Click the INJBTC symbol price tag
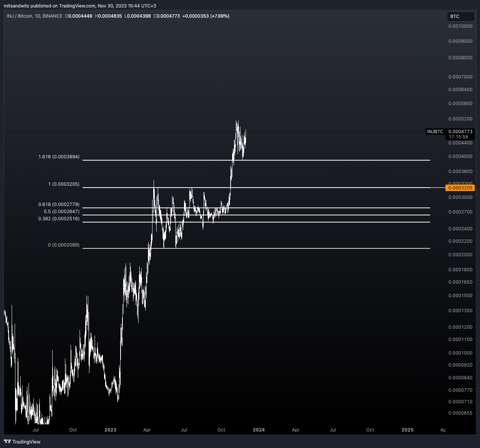This screenshot has width=480, height=448. (435, 132)
